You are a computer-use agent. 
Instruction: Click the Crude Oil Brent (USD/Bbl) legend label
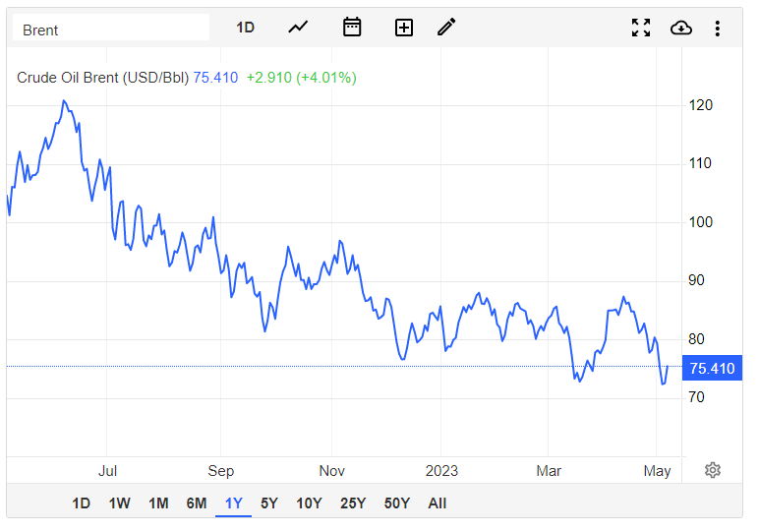pos(102,78)
